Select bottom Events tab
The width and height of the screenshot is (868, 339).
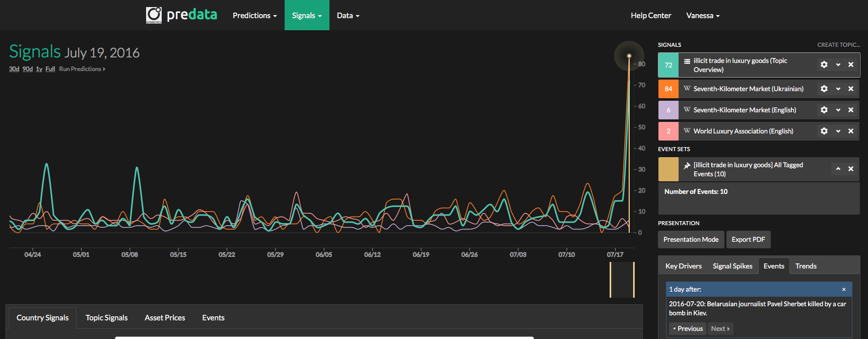213,318
